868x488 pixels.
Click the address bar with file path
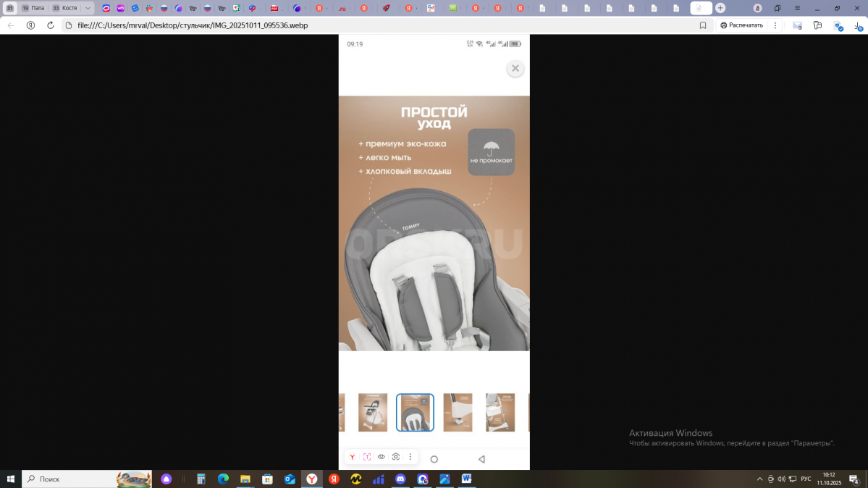pyautogui.click(x=362, y=25)
